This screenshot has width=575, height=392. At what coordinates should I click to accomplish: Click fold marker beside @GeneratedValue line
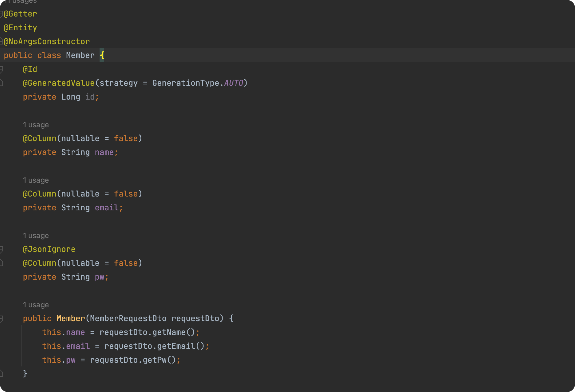coord(1,83)
